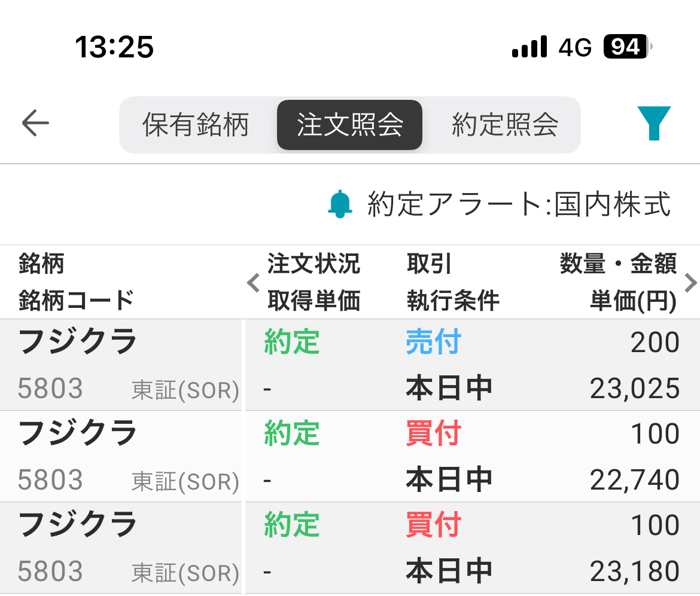This screenshot has height=596, width=700.
Task: Tap the teal bell alert icon
Action: tap(340, 204)
